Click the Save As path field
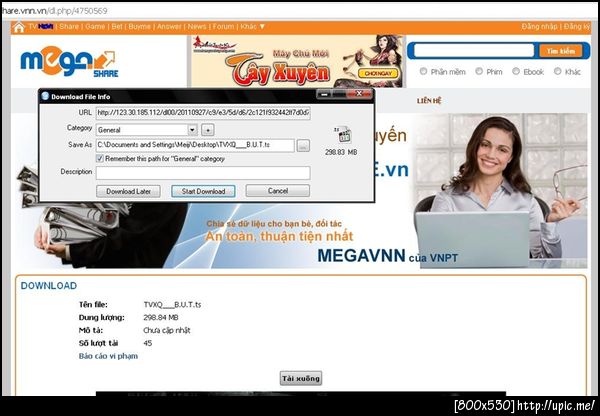The image size is (600, 416). pos(195,145)
